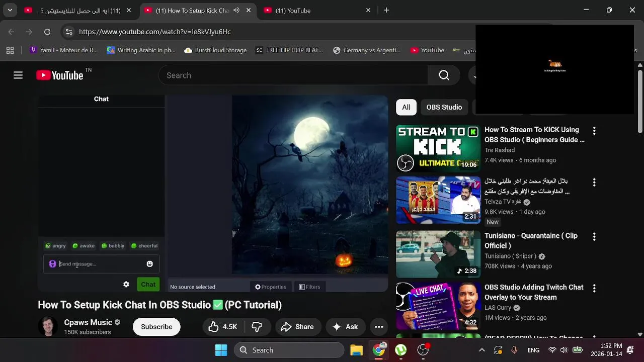Click Tunisiano Quarantaine video title
Viewport: 644px width, 362px height.
pyautogui.click(x=531, y=240)
